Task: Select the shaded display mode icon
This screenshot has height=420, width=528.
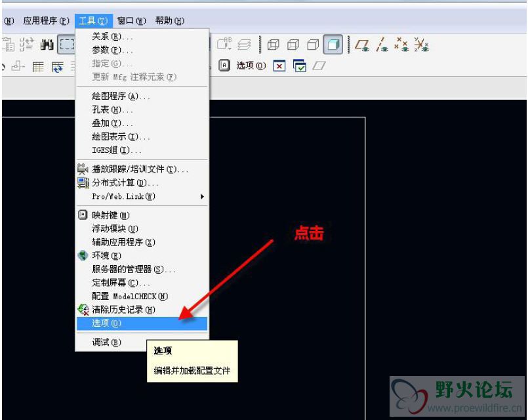Action: 333,45
